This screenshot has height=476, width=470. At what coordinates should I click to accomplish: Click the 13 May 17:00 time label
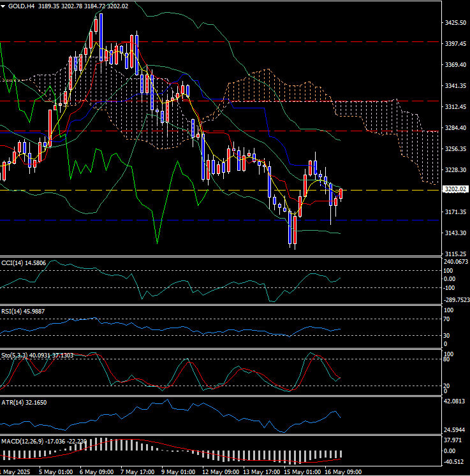[261, 472]
